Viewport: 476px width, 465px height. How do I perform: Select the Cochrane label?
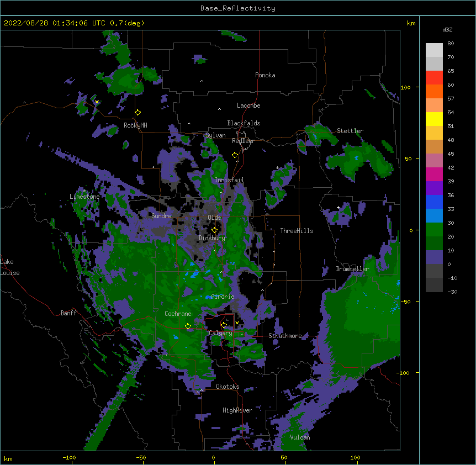pyautogui.click(x=178, y=314)
